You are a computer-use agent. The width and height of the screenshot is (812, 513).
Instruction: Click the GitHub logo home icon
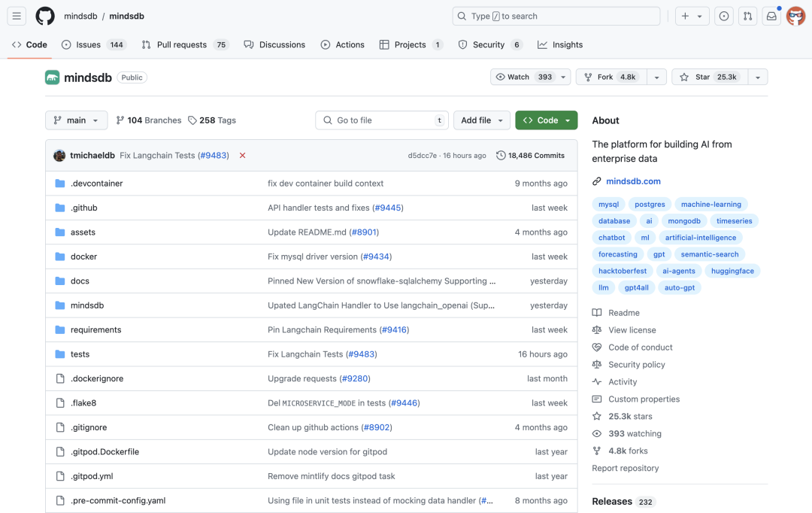pos(45,16)
